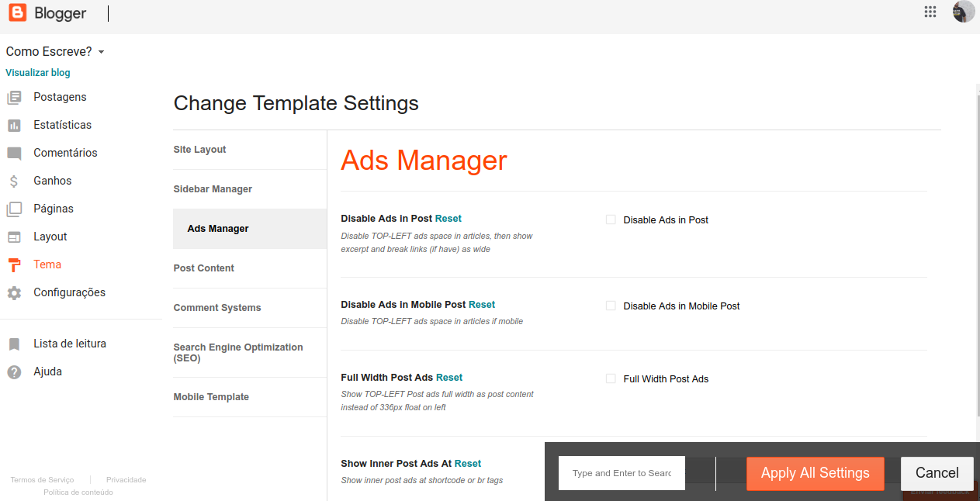
Task: Click the Postagens icon in sidebar
Action: 14,98
